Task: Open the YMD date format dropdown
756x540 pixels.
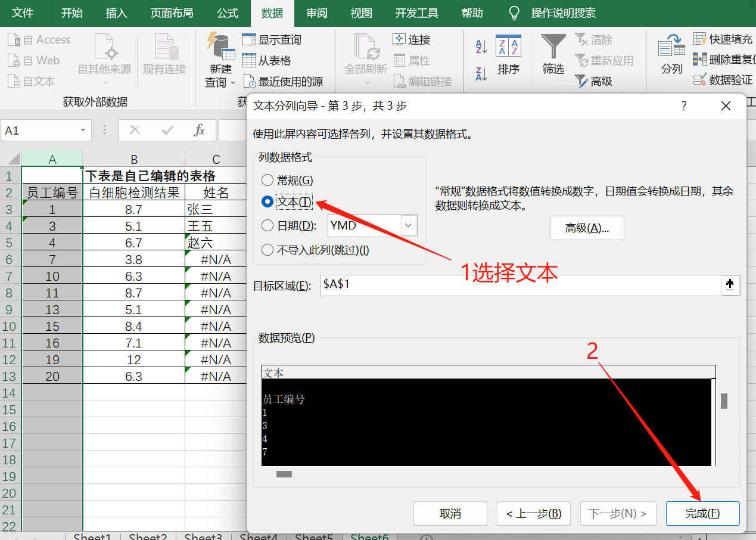Action: (409, 225)
